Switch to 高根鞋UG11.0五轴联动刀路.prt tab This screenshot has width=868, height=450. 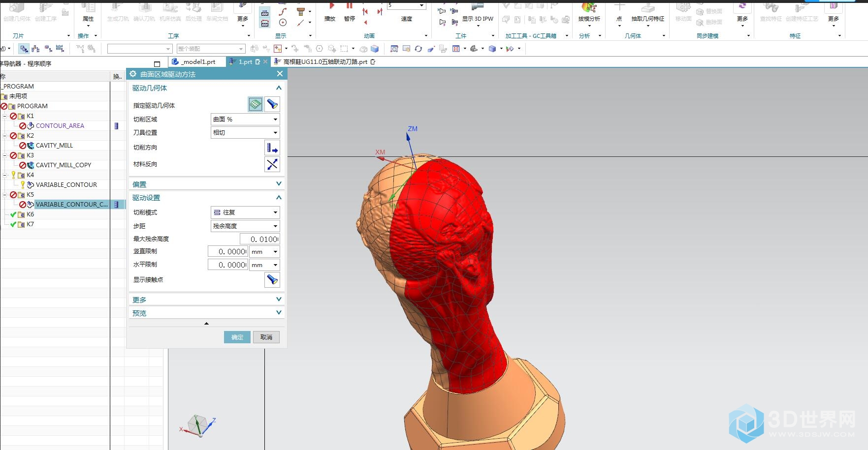tap(324, 62)
